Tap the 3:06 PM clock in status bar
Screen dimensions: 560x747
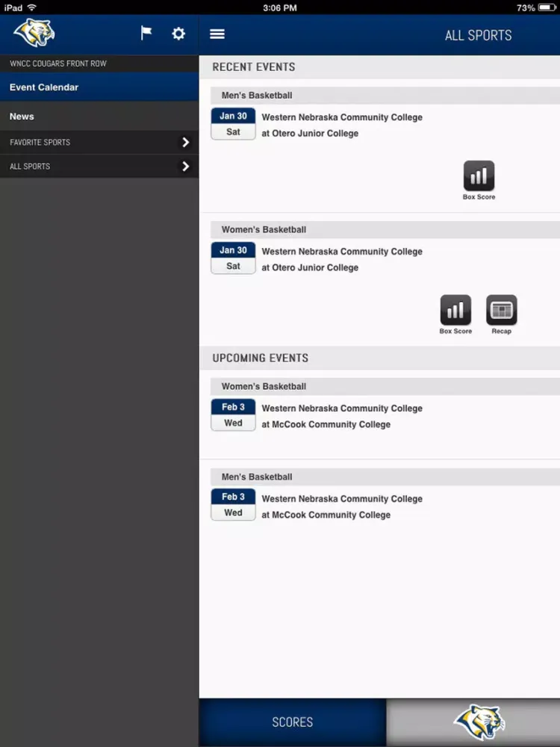tap(280, 7)
